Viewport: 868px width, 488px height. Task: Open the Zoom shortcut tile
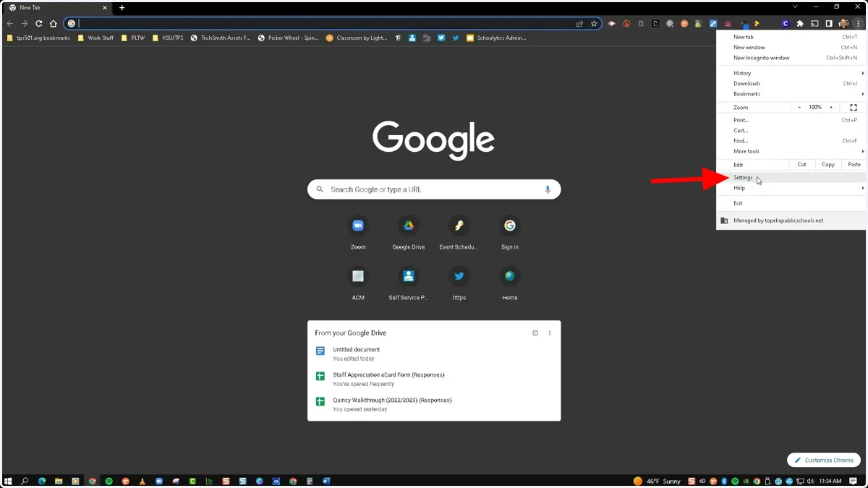pyautogui.click(x=358, y=233)
